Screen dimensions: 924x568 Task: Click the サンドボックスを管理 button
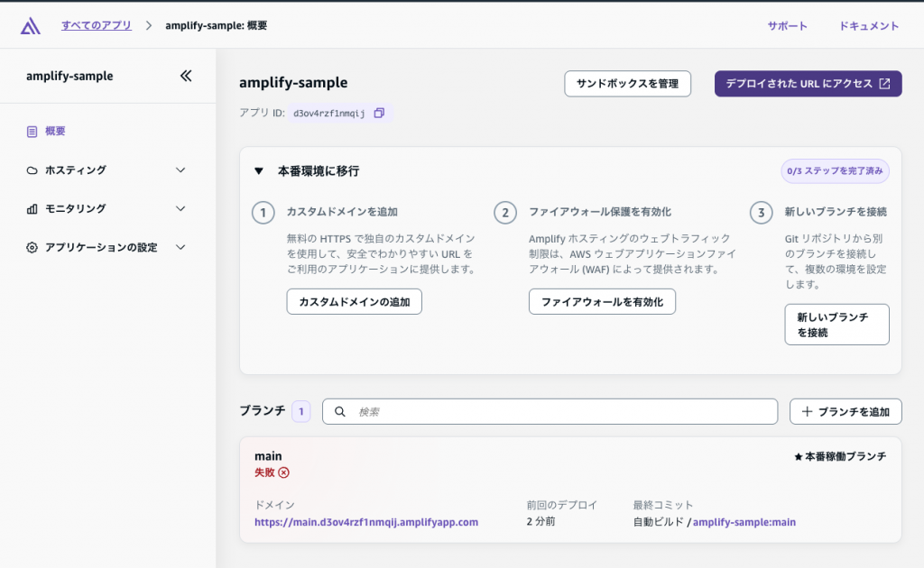[627, 83]
